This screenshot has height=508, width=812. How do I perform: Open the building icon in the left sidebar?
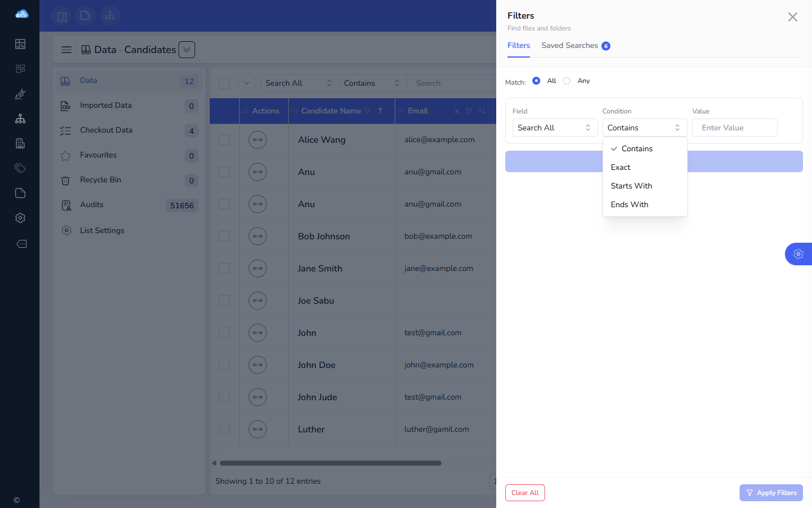click(20, 143)
